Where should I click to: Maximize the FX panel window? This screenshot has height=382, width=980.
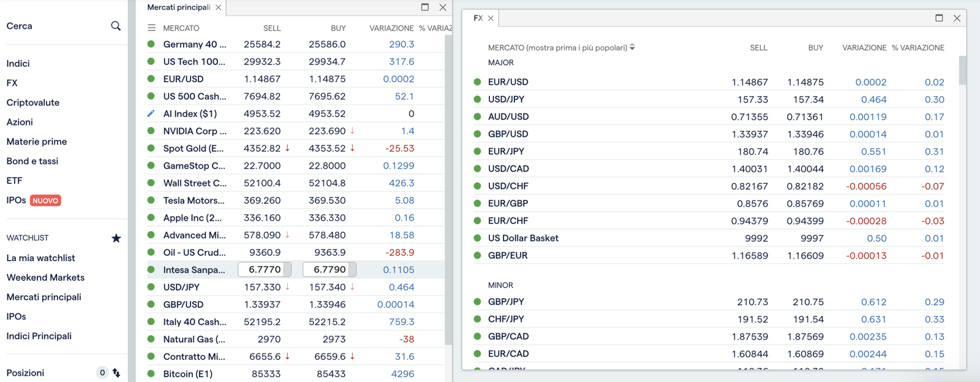pos(939,18)
